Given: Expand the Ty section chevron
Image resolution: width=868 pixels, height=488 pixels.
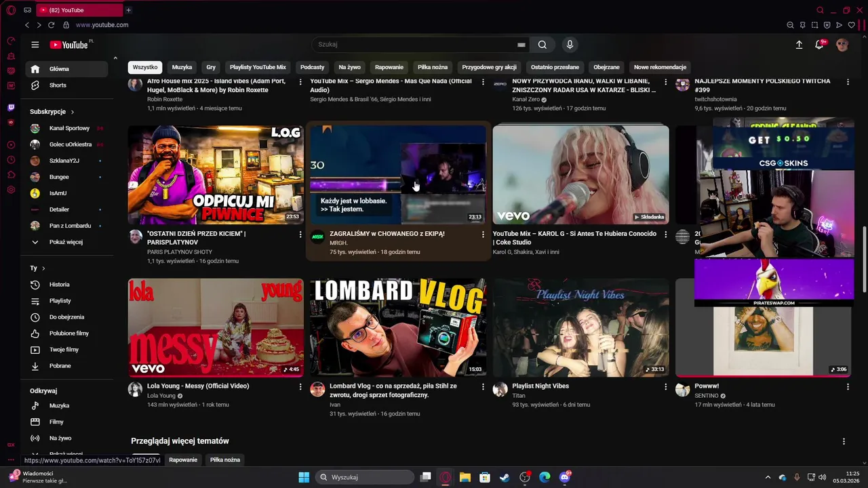Looking at the screenshot, I should [x=43, y=268].
